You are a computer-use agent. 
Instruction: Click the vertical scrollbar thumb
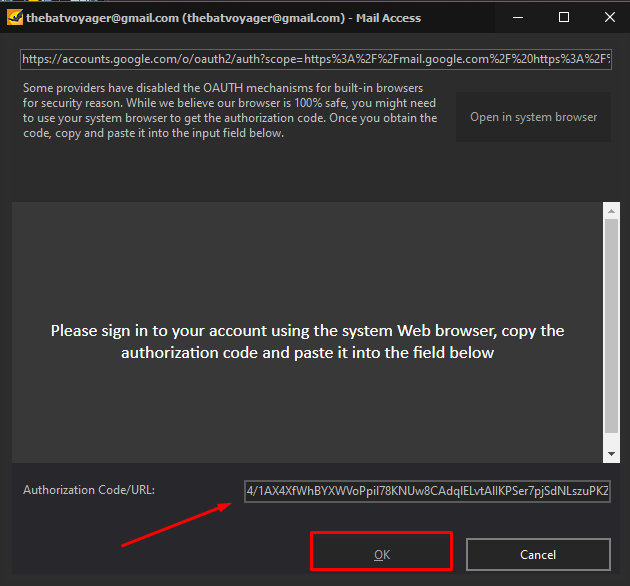pyautogui.click(x=612, y=326)
